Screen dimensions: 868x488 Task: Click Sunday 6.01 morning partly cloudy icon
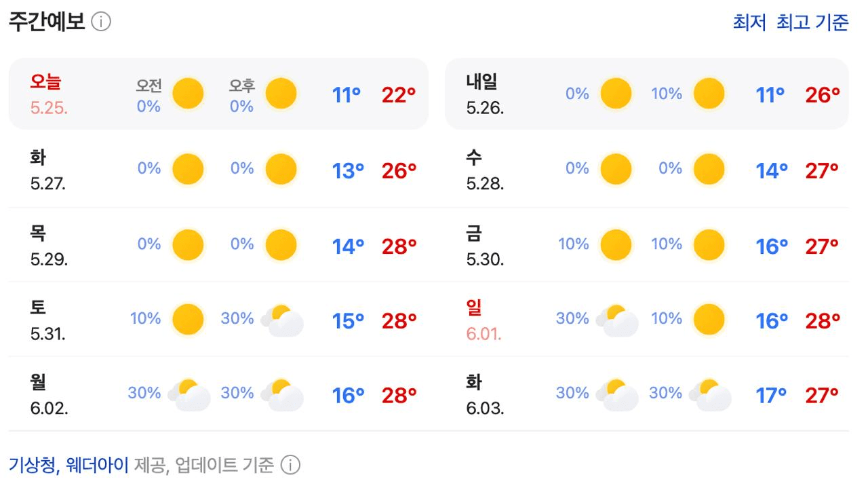(x=616, y=320)
